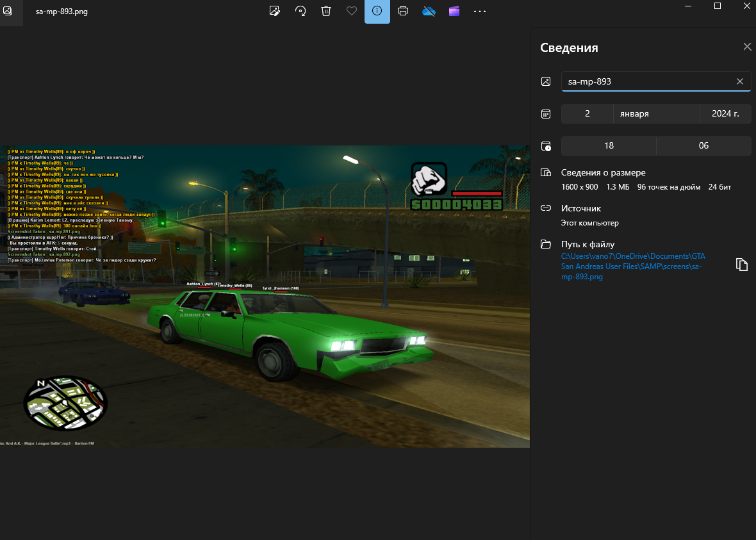Expand the three-dot more options menu
Image resolution: width=756 pixels, height=540 pixels.
[x=480, y=11]
